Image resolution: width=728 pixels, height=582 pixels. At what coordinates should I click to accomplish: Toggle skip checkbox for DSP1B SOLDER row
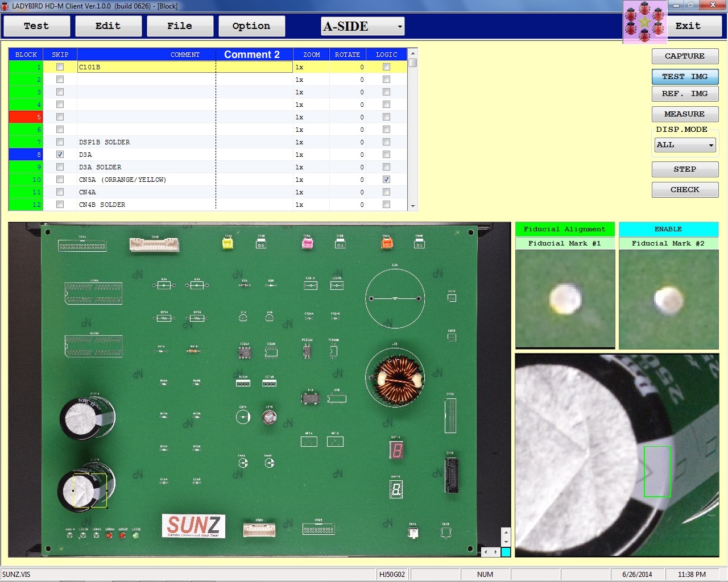click(60, 142)
